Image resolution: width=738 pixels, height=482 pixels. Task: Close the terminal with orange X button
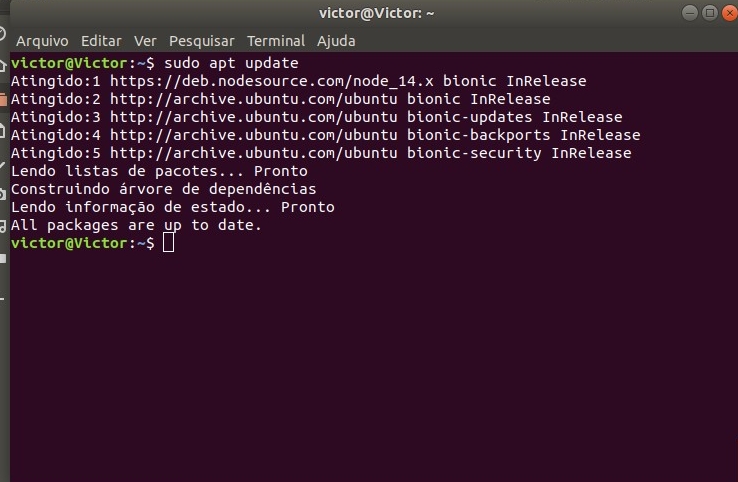tap(730, 13)
